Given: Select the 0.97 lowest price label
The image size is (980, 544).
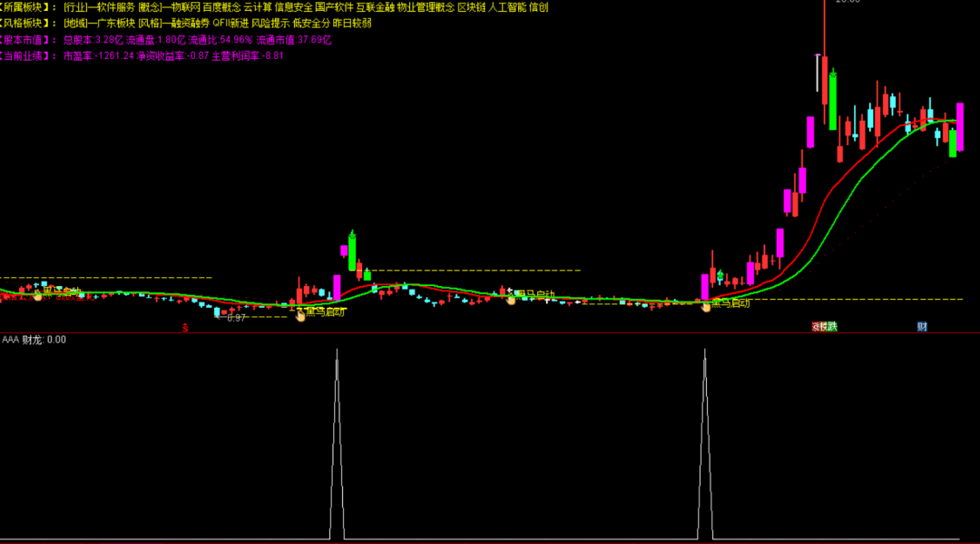Looking at the screenshot, I should point(236,318).
